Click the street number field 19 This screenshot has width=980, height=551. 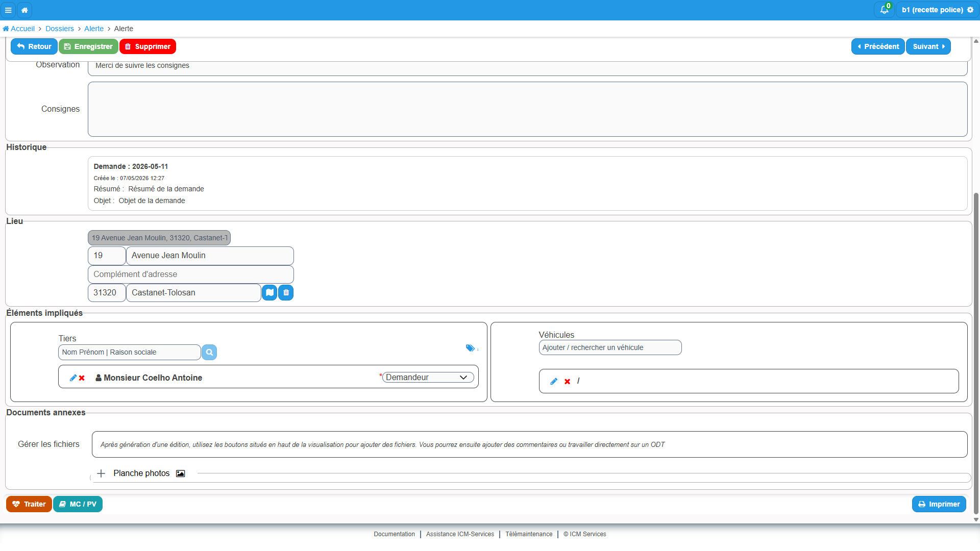point(107,256)
